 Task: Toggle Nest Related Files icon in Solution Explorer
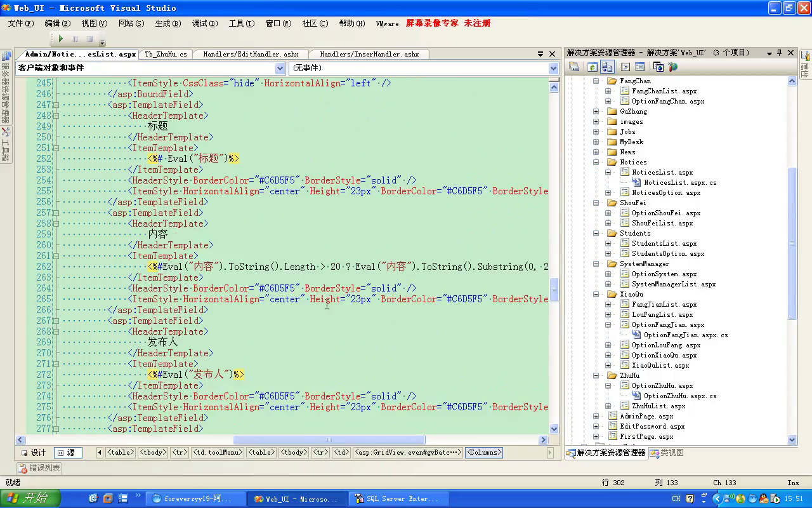(x=607, y=67)
